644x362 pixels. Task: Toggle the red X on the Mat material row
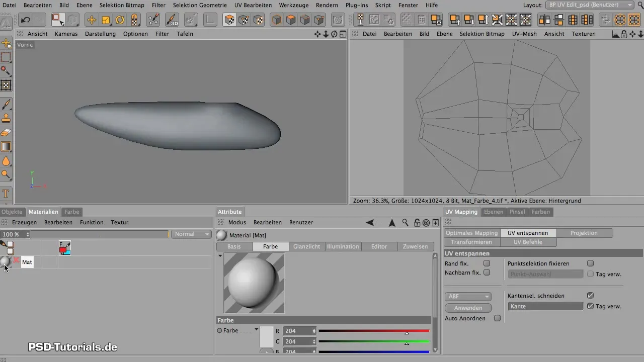[16, 260]
